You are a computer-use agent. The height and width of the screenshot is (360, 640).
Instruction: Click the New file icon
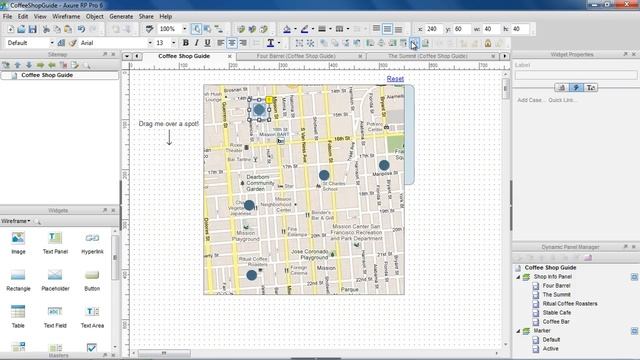[x=10, y=29]
